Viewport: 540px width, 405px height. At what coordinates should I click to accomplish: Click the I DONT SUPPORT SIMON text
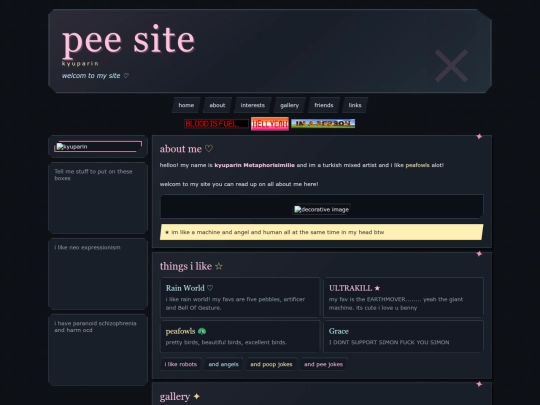pyautogui.click(x=389, y=342)
